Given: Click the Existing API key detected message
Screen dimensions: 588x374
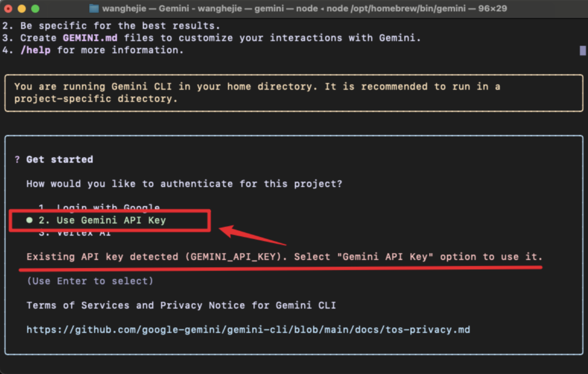Looking at the screenshot, I should click(x=284, y=257).
